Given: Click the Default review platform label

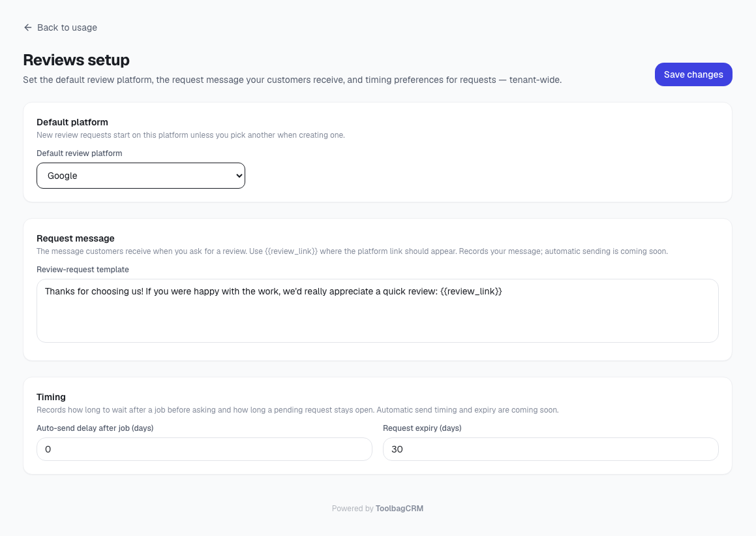Looking at the screenshot, I should 80,153.
